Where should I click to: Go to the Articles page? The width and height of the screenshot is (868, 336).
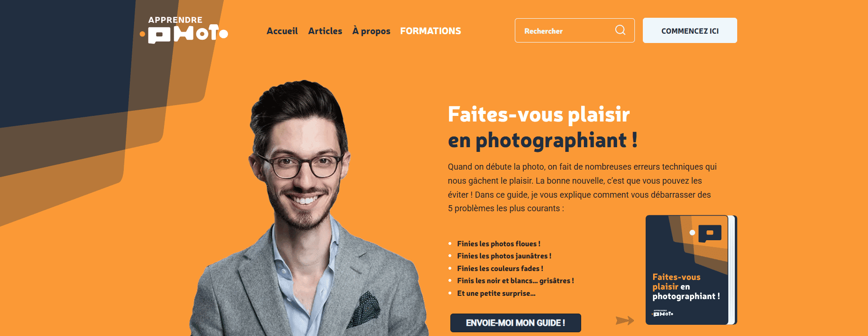(325, 31)
